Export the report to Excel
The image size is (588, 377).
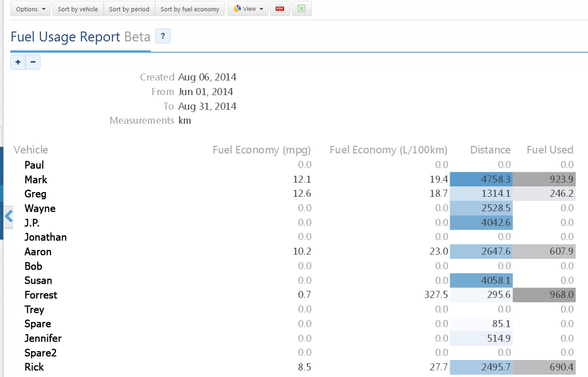tap(302, 9)
